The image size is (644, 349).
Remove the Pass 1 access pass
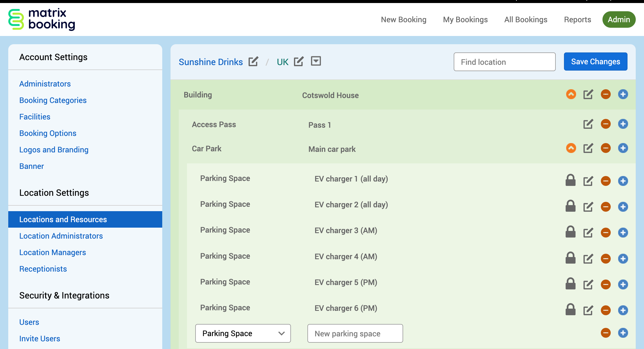tap(606, 124)
